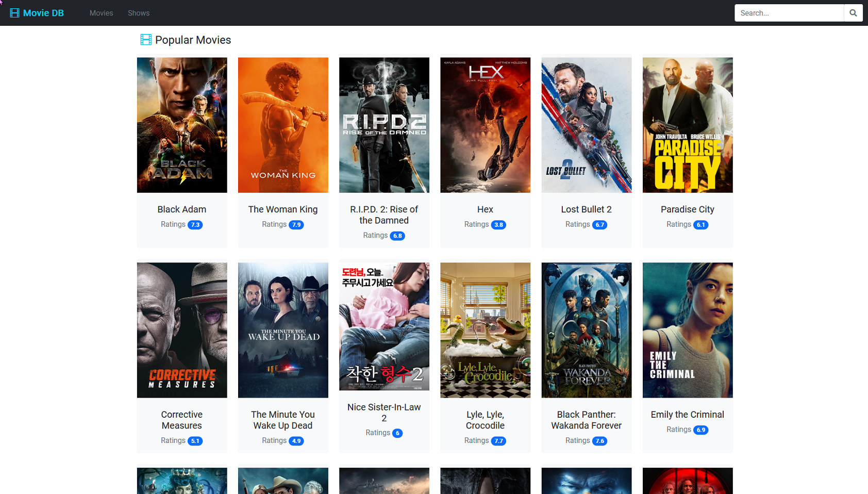Open the Nice Sister-In-Law 2 poster

coord(384,326)
